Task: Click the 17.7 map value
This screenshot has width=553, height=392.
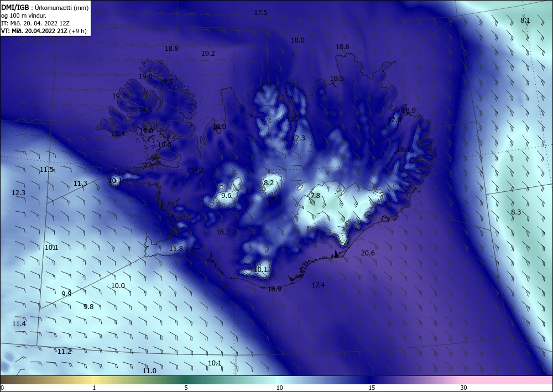Action: 293,119
